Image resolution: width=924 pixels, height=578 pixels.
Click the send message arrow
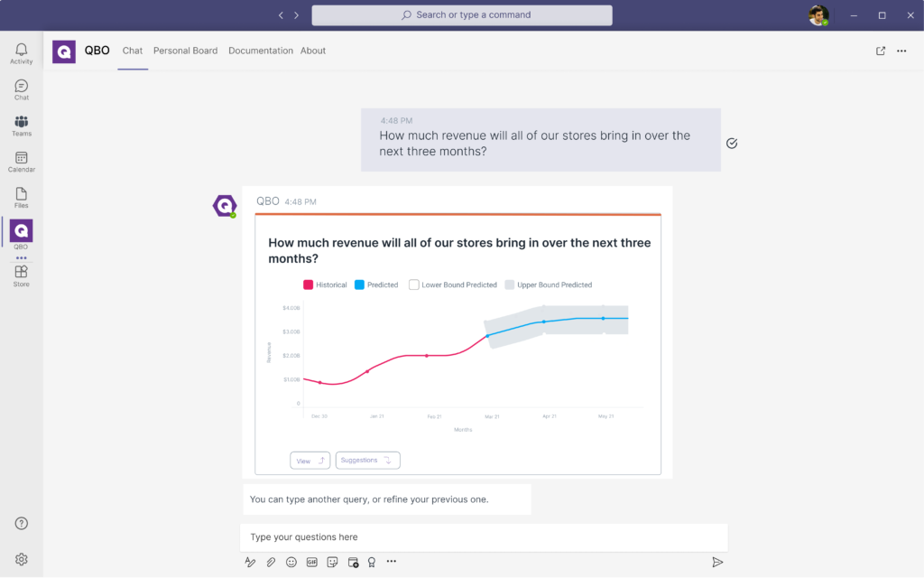[x=717, y=562]
